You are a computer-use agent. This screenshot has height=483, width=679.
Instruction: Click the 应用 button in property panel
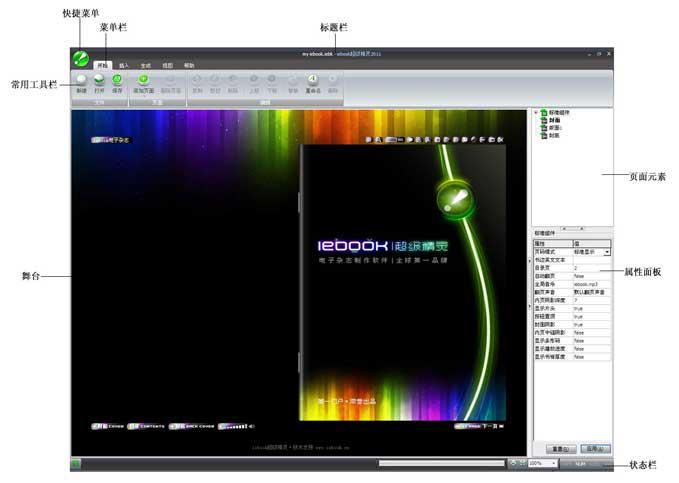(595, 448)
